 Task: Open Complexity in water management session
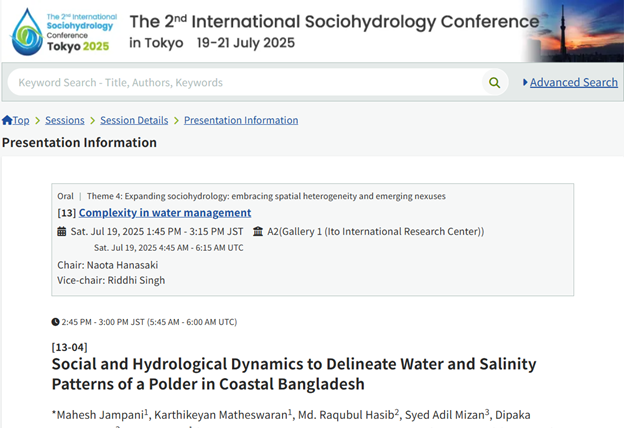tap(165, 213)
